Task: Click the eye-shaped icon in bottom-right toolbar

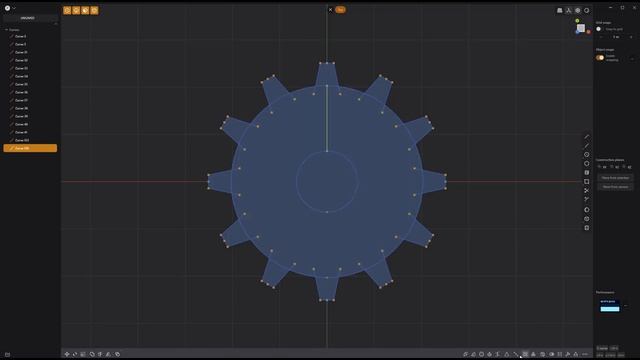Action: [x=551, y=354]
